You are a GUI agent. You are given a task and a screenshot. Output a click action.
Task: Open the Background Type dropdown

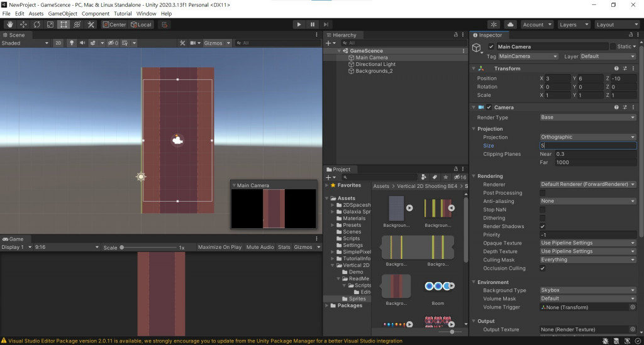[x=587, y=290]
